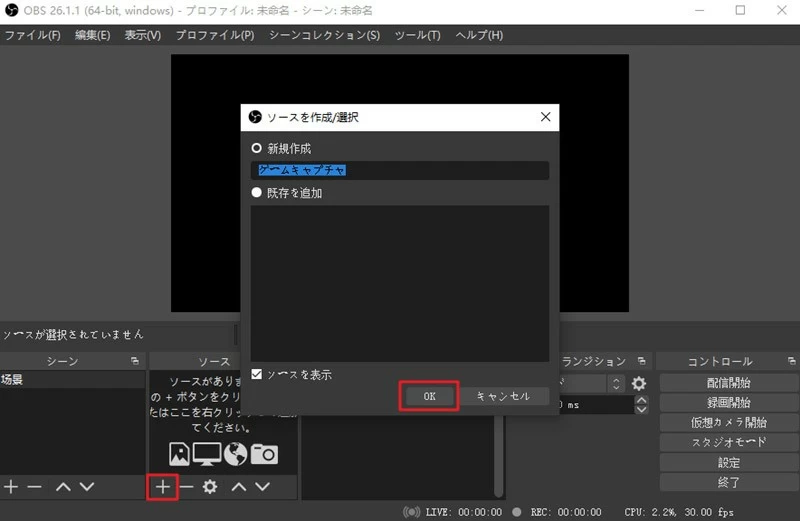Click the REC status indicator dot
This screenshot has height=521, width=800.
coord(517,511)
